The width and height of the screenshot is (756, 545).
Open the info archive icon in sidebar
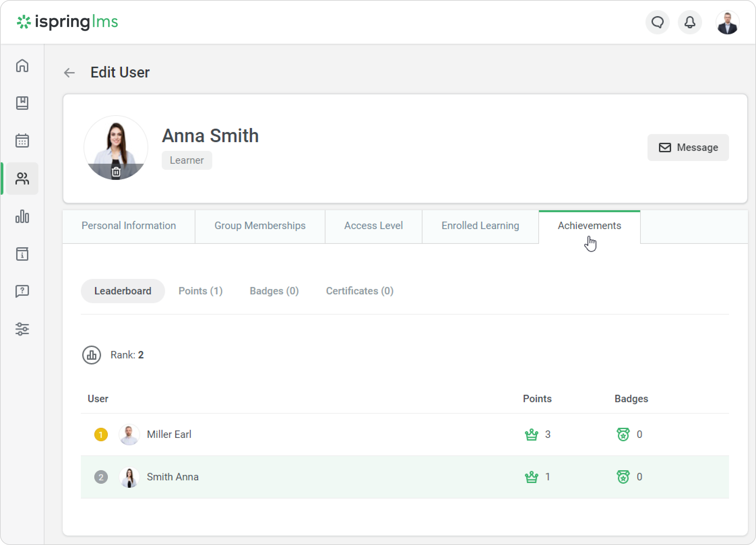click(x=22, y=254)
